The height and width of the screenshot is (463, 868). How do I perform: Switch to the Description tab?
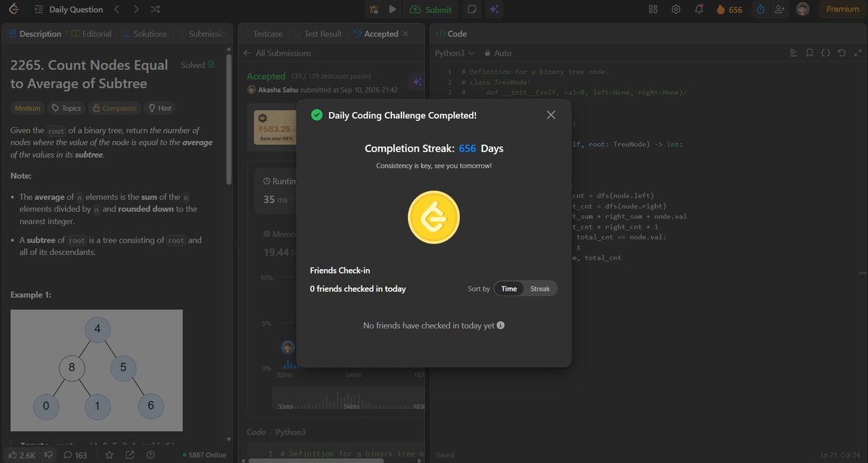(35, 34)
